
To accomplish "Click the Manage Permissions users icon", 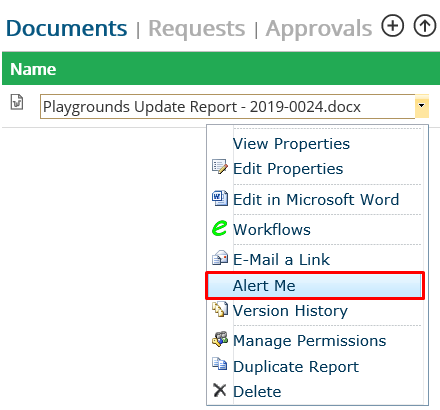I will [x=220, y=339].
